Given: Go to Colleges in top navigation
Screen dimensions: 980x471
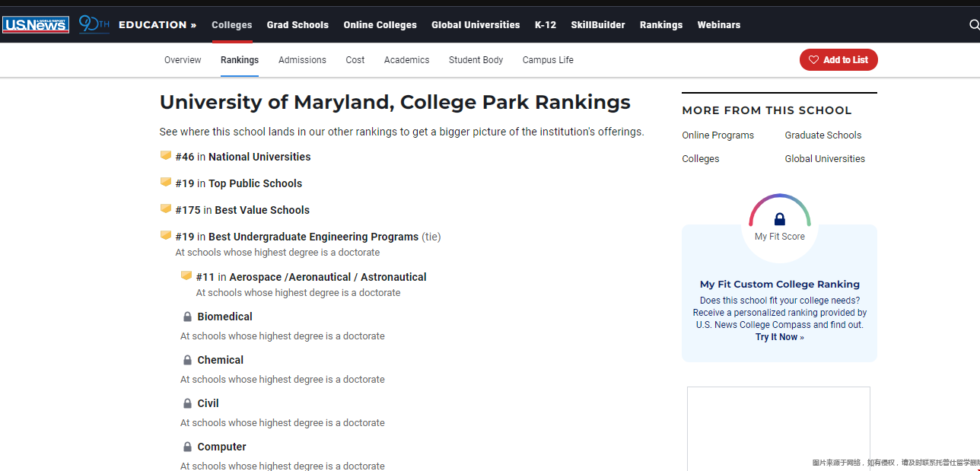Looking at the screenshot, I should tap(232, 25).
